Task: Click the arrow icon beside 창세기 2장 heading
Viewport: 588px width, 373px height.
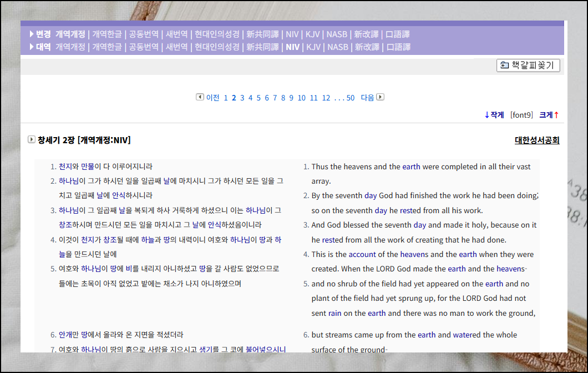Action: tap(32, 139)
